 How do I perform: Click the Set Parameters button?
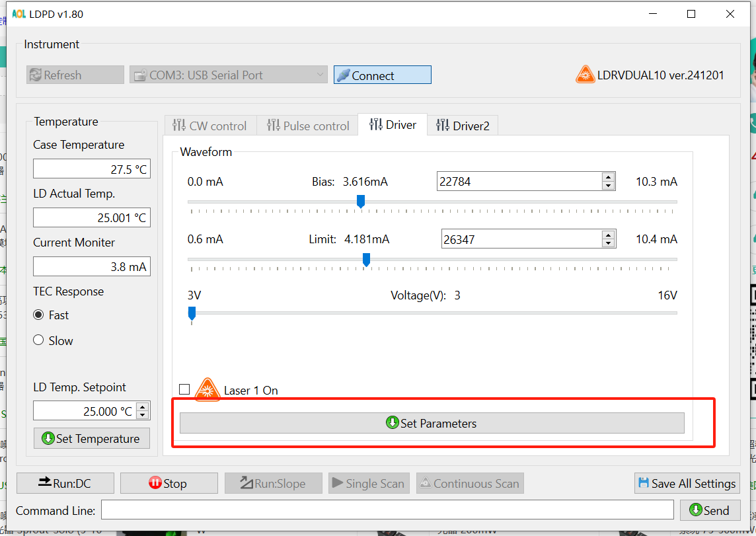[432, 423]
